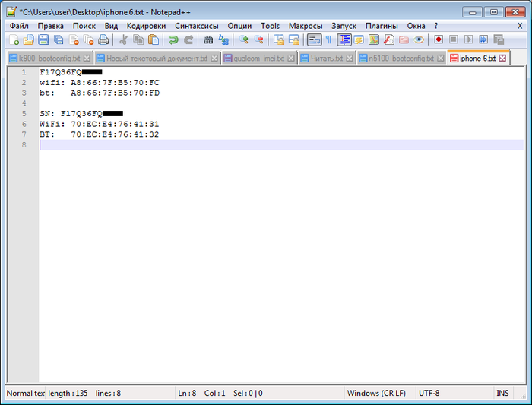Click the Undo green arrow icon
The width and height of the screenshot is (532, 405).
coord(173,40)
